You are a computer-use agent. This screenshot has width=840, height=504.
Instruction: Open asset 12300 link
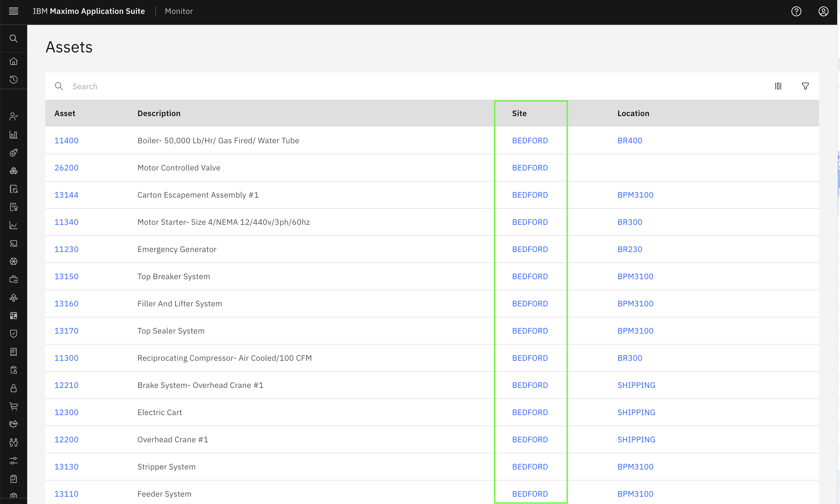(x=66, y=412)
